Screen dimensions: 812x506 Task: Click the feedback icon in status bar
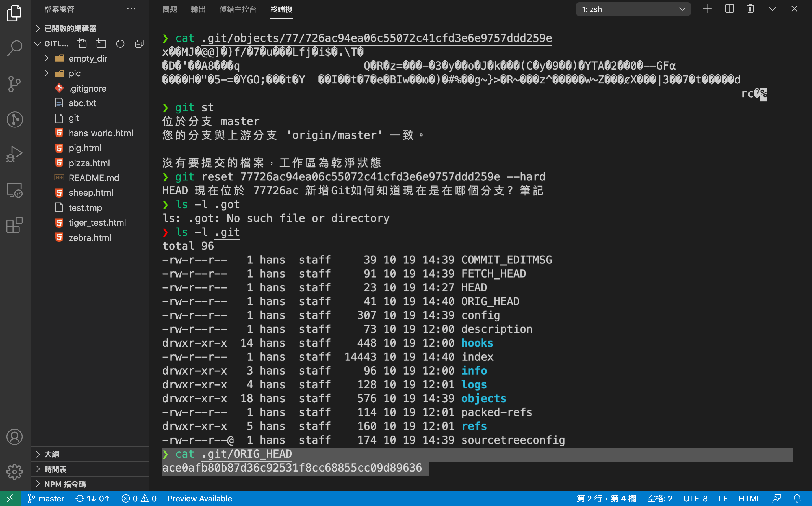click(777, 499)
